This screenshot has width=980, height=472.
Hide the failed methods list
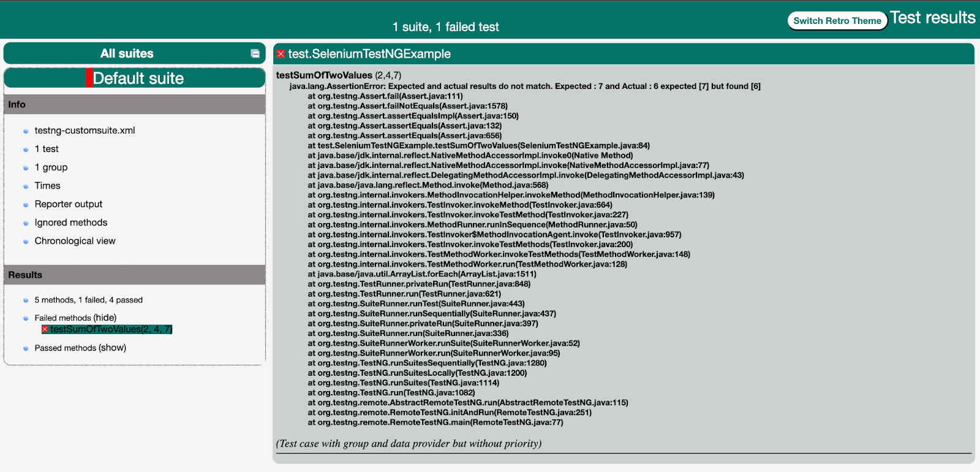[x=105, y=318]
